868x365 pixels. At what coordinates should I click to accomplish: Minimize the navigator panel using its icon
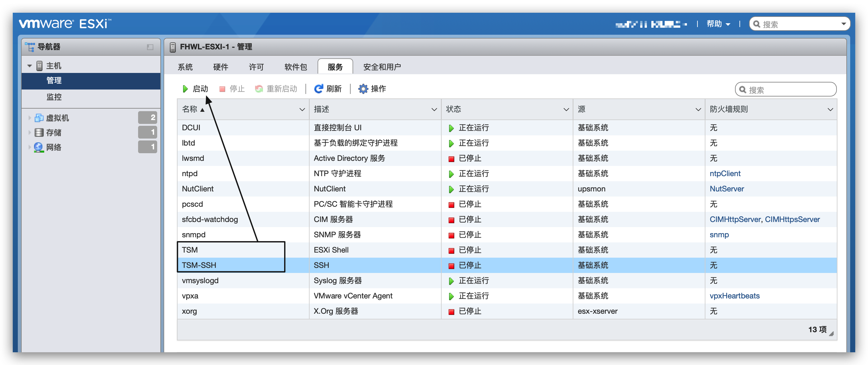point(150,47)
